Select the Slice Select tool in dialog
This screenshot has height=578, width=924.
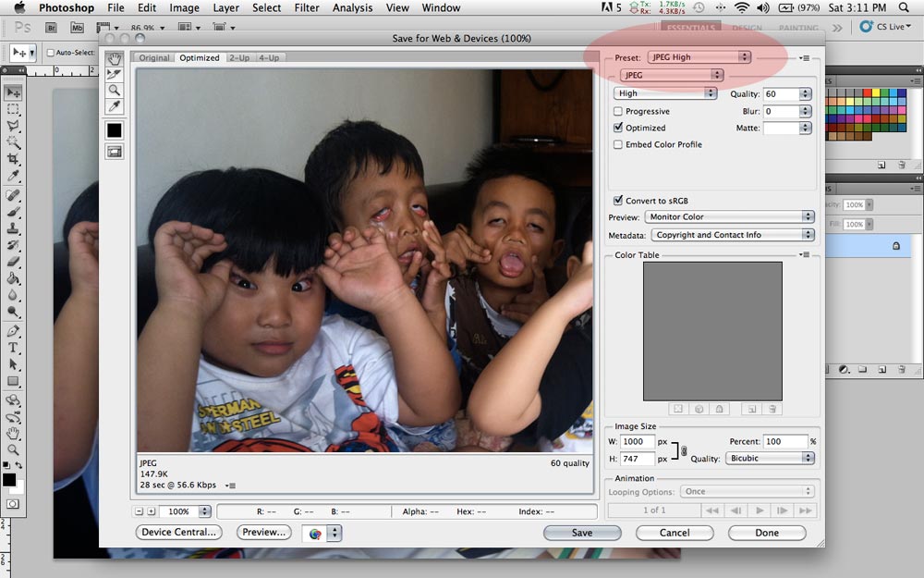click(115, 75)
